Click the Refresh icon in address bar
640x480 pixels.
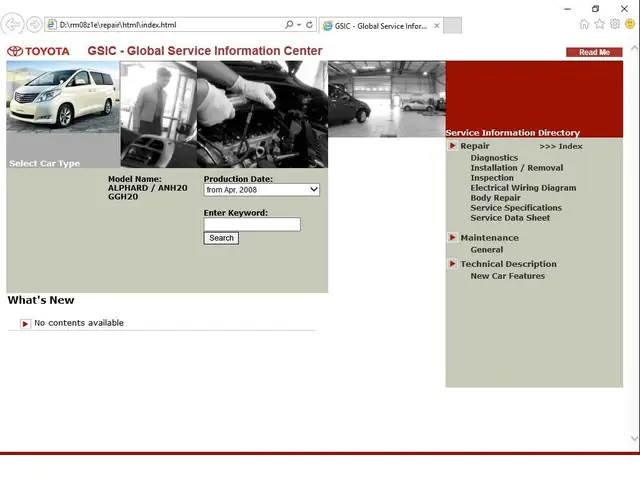309,24
